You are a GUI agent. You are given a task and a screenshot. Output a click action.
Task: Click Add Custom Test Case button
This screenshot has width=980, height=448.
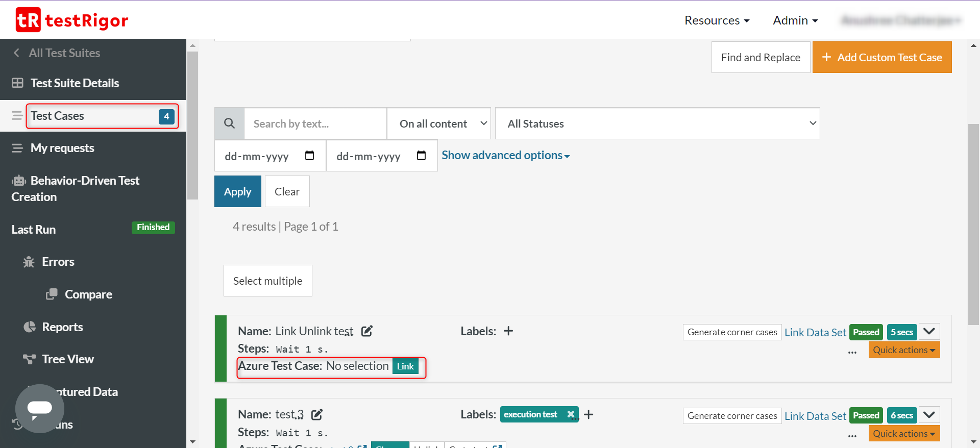click(882, 57)
